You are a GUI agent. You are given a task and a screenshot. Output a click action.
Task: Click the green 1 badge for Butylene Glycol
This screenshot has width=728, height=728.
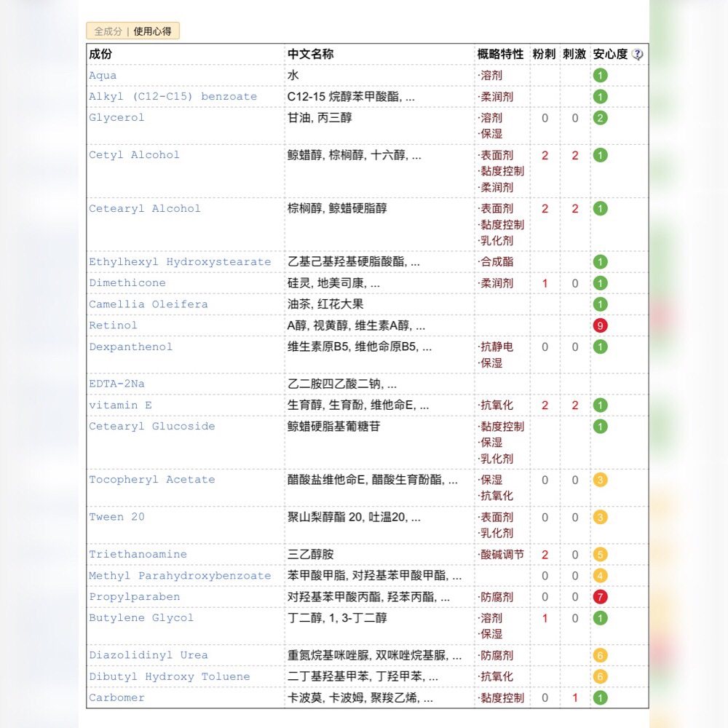pos(600,618)
